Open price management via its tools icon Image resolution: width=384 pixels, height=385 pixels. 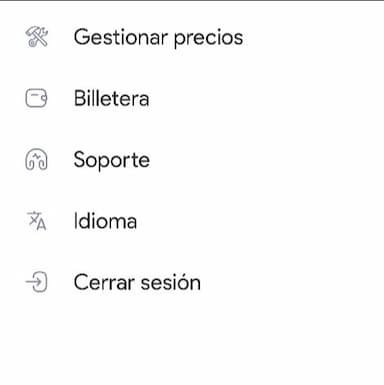pos(37,37)
